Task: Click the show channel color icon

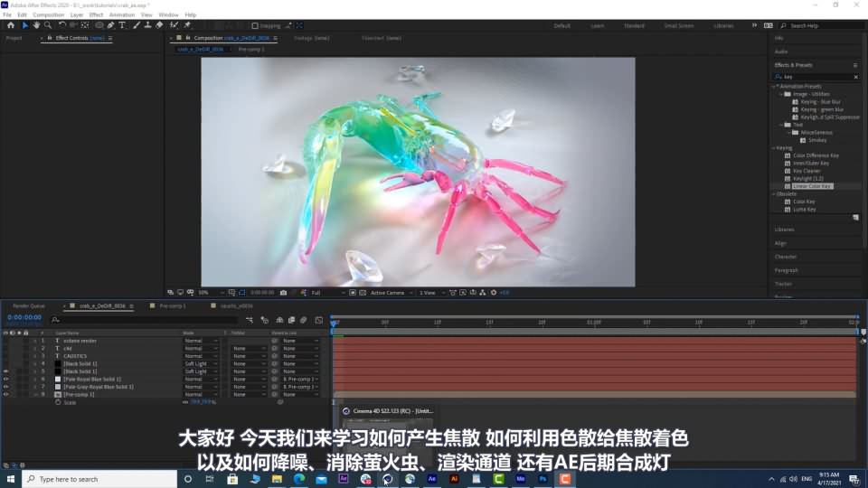Action: [x=304, y=293]
